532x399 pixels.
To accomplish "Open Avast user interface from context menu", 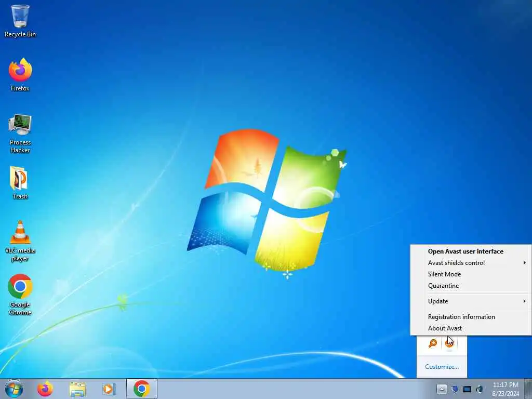I will coord(470,251).
